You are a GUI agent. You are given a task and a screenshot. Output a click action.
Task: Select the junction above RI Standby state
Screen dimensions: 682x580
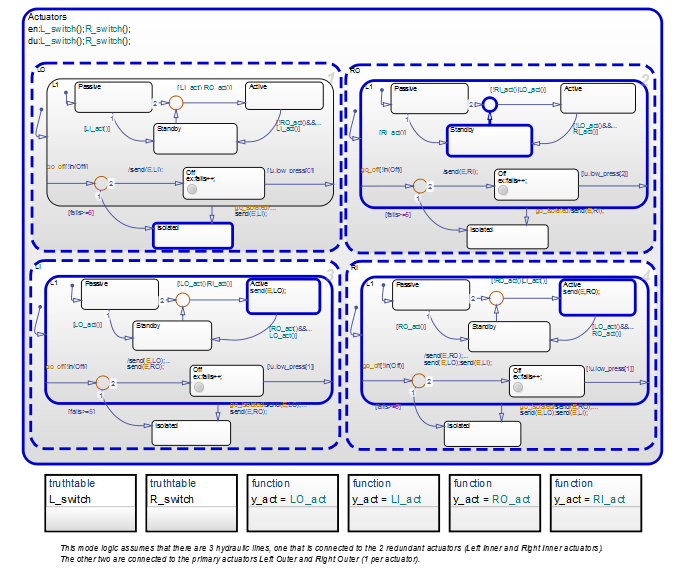click(496, 298)
